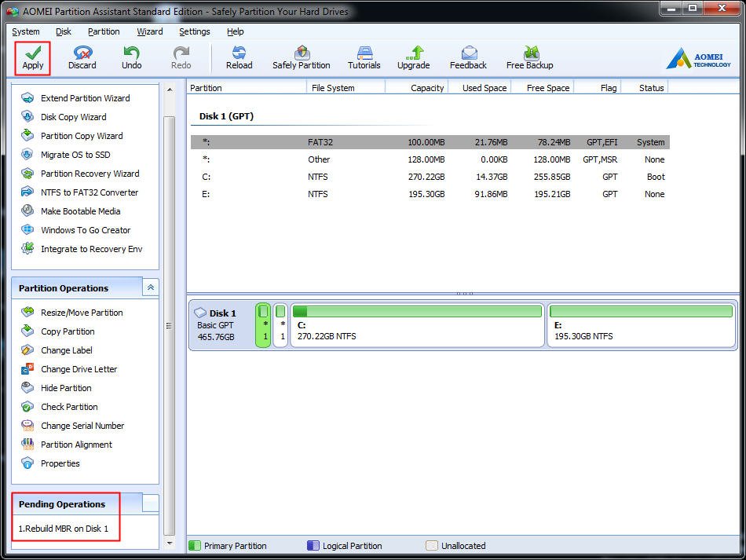This screenshot has height=560, width=746.
Task: Click the Upgrade toolbar icon
Action: pyautogui.click(x=413, y=58)
